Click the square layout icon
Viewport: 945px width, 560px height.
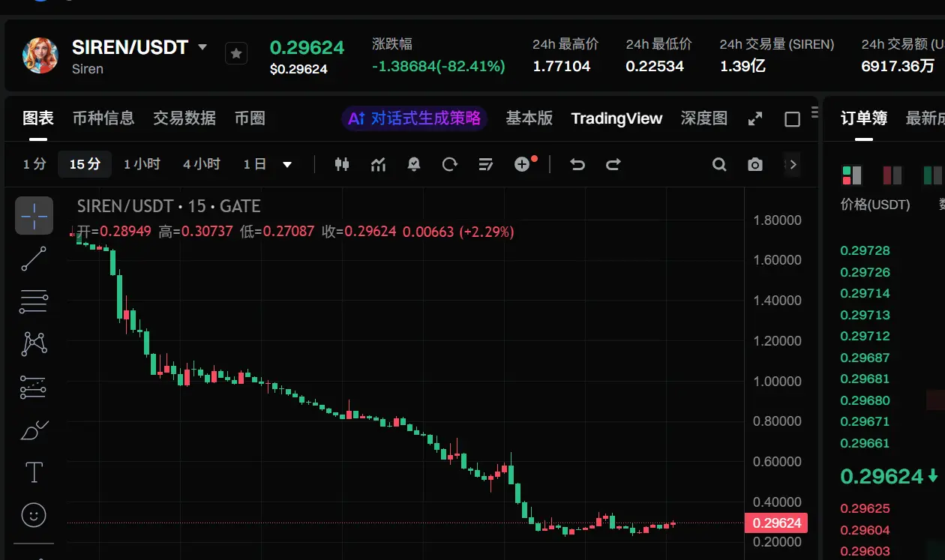[x=792, y=119]
